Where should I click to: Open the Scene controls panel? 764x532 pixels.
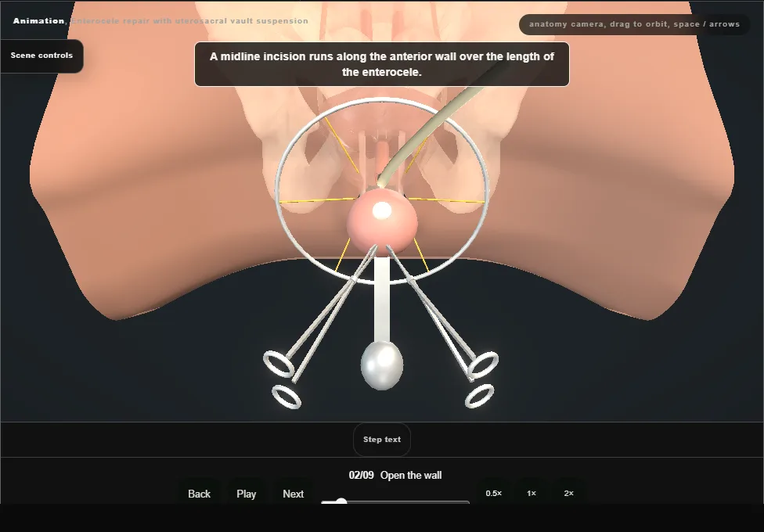41,56
